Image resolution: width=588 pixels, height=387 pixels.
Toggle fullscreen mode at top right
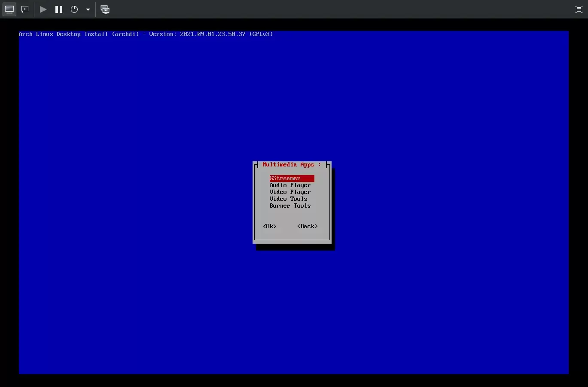579,9
